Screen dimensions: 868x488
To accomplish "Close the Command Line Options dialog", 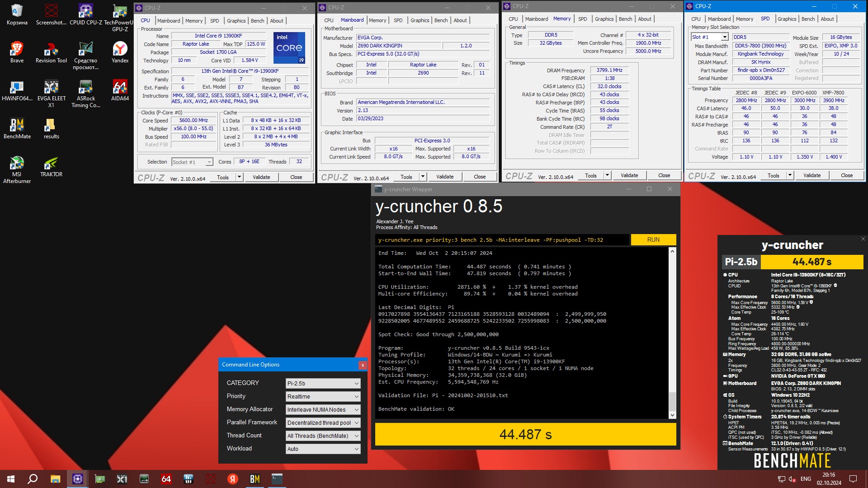I will pyautogui.click(x=362, y=365).
